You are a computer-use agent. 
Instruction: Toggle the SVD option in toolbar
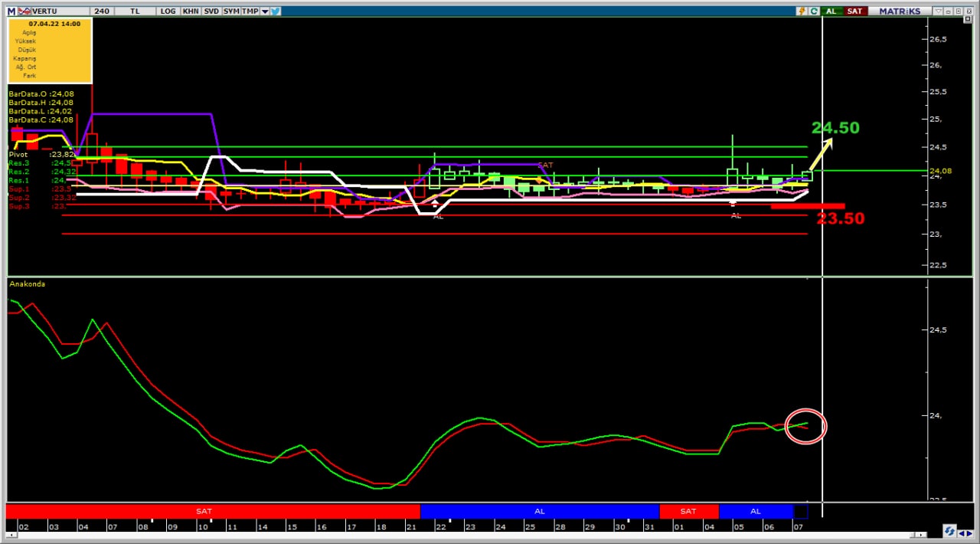pos(211,11)
